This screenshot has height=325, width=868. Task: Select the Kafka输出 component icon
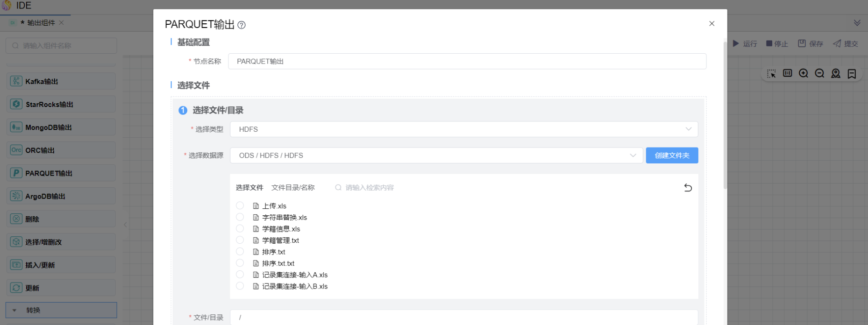[16, 81]
